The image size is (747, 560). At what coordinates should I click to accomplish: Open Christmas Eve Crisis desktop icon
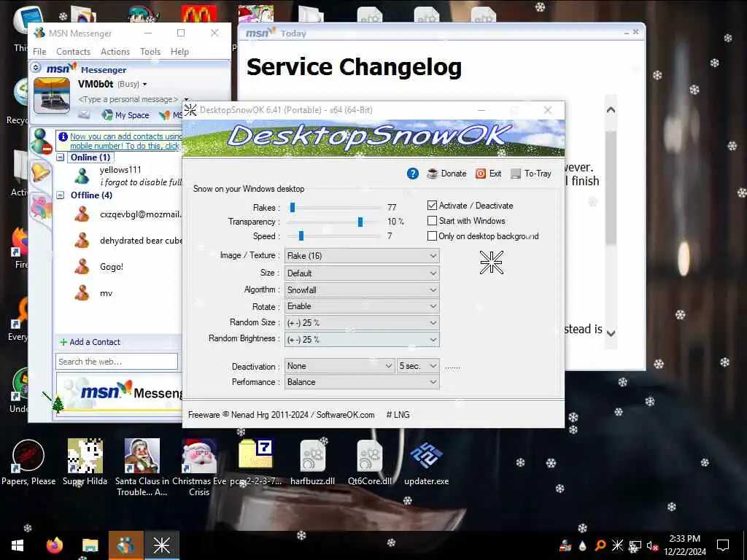(199, 467)
